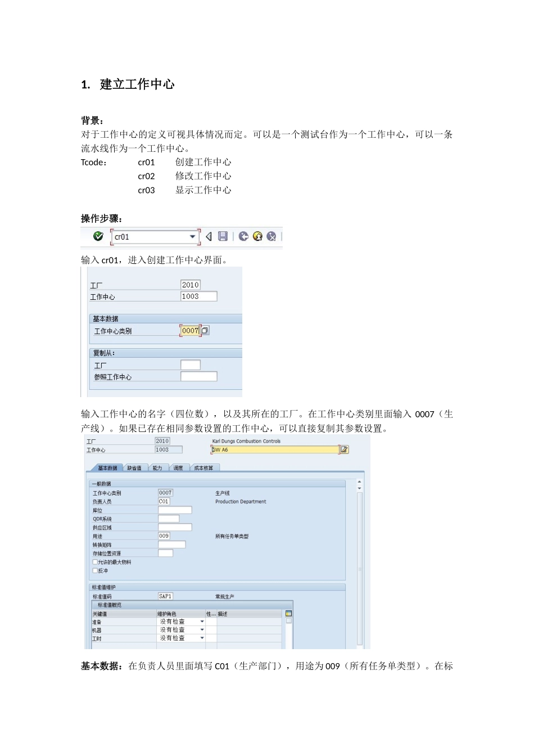The width and height of the screenshot is (534, 756).
Task: Select the plant field containing 2010 in create screen
Action: (x=191, y=285)
